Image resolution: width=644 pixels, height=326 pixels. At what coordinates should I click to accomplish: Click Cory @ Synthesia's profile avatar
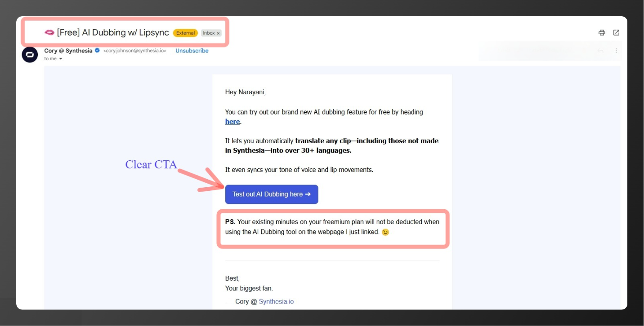click(x=29, y=54)
